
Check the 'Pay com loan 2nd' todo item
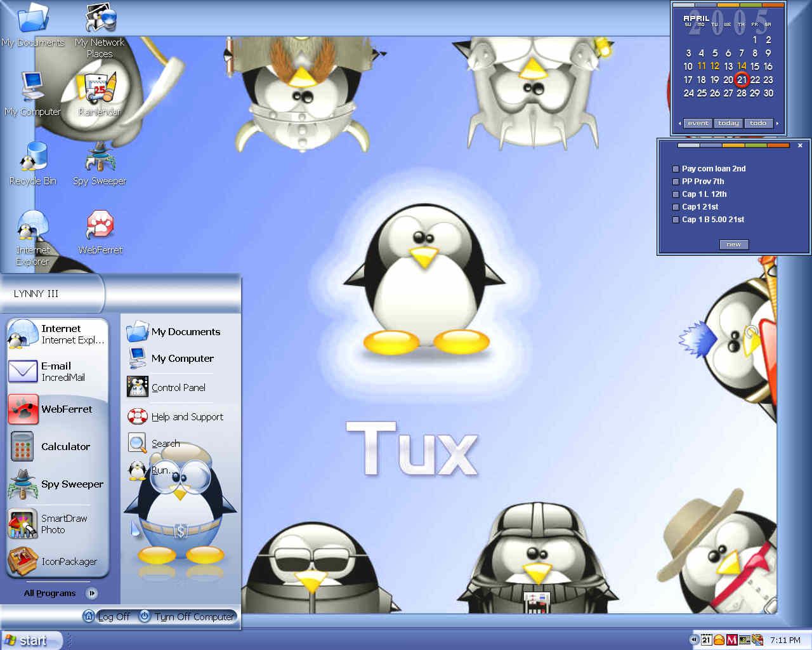[x=676, y=169]
